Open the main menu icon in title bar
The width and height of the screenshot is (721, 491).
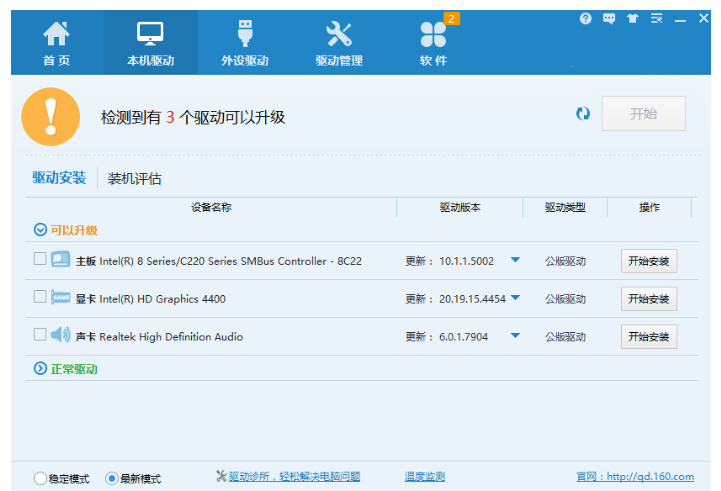(x=656, y=19)
